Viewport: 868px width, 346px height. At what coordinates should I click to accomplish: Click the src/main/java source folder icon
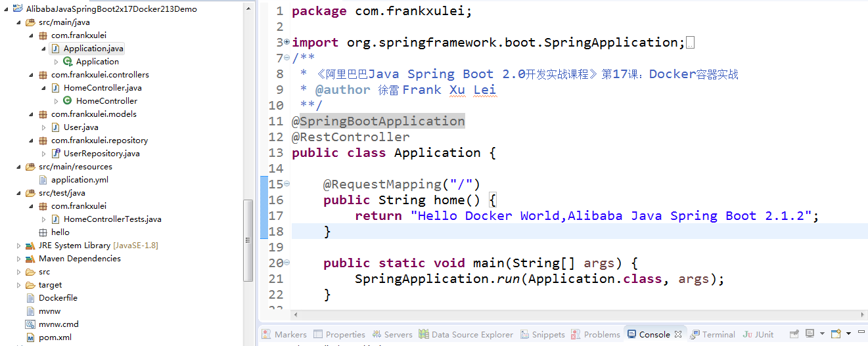pyautogui.click(x=30, y=22)
